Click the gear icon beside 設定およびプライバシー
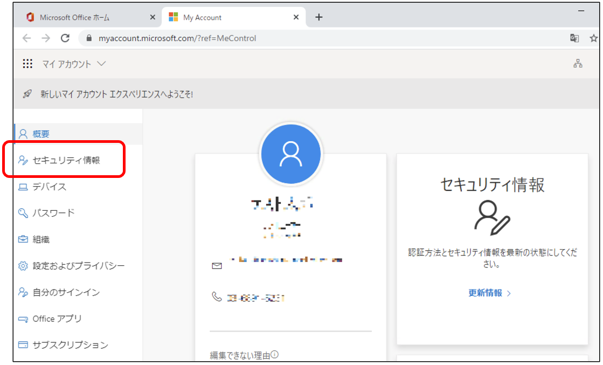 (x=23, y=266)
